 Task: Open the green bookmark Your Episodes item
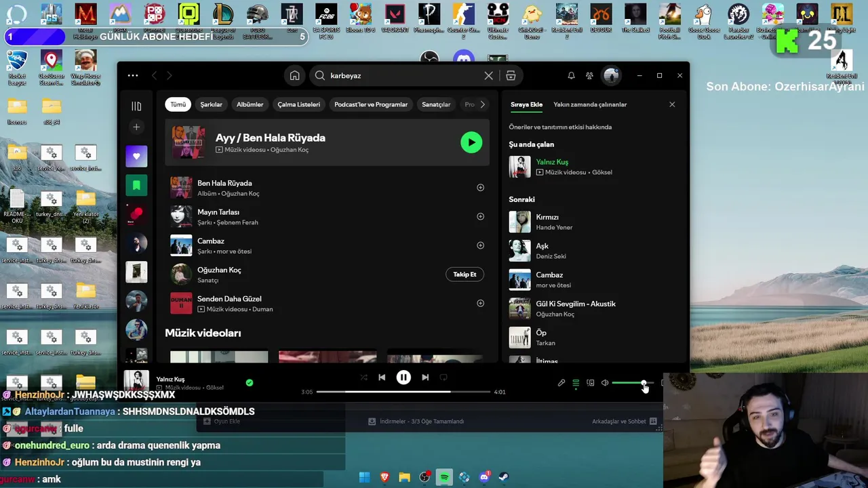click(136, 185)
